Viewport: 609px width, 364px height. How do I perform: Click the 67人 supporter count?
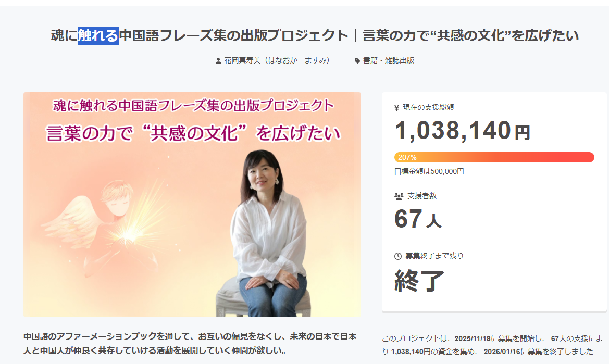pos(418,219)
